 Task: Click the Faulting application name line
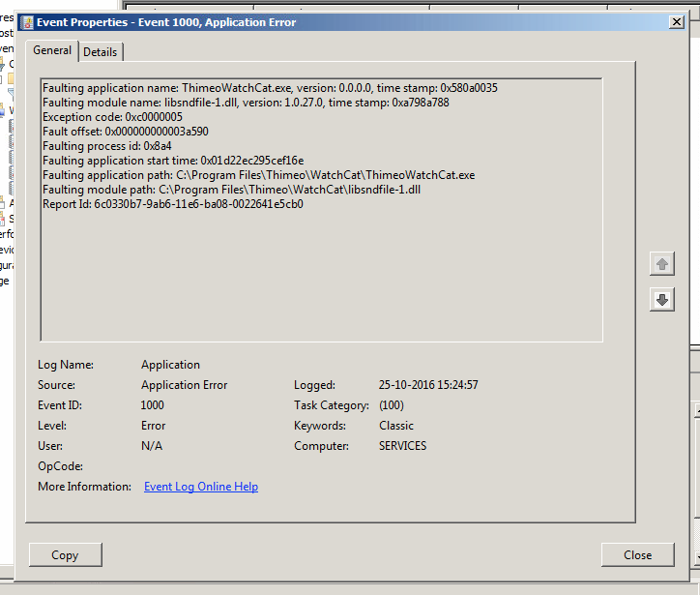tap(270, 88)
